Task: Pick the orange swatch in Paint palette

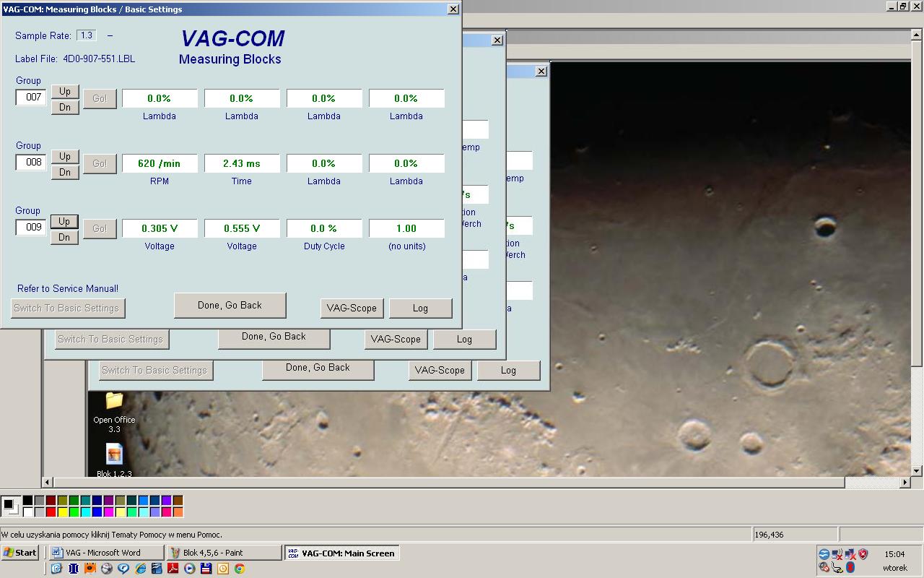Action: tap(178, 512)
